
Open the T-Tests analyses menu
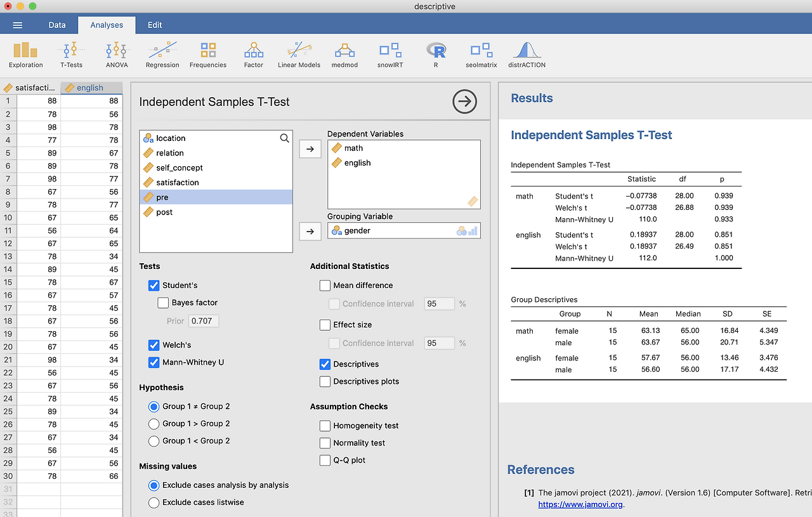[71, 55]
